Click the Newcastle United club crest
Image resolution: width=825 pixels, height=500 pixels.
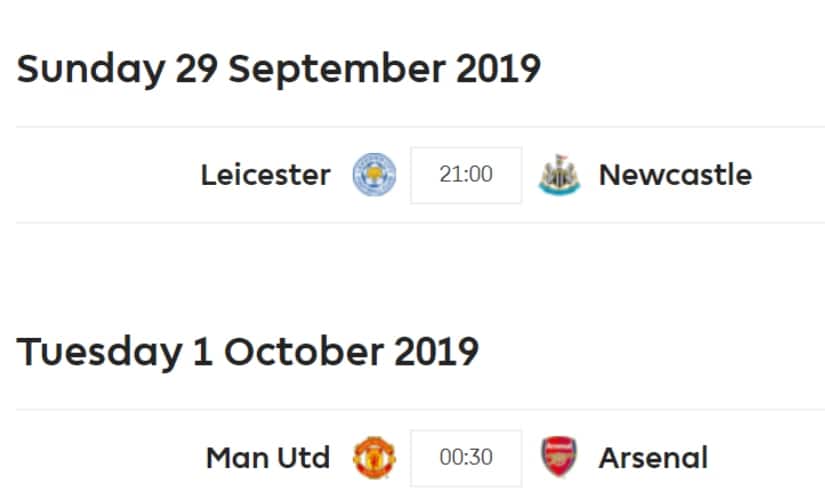pos(559,175)
